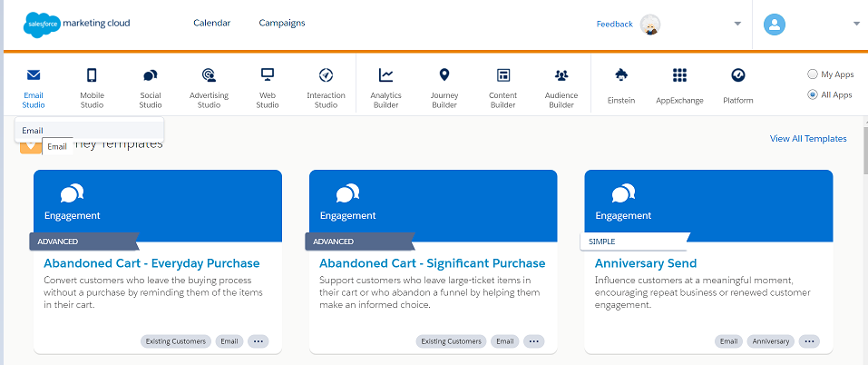Select the All Apps radio button
The image size is (868, 365).
(x=812, y=94)
